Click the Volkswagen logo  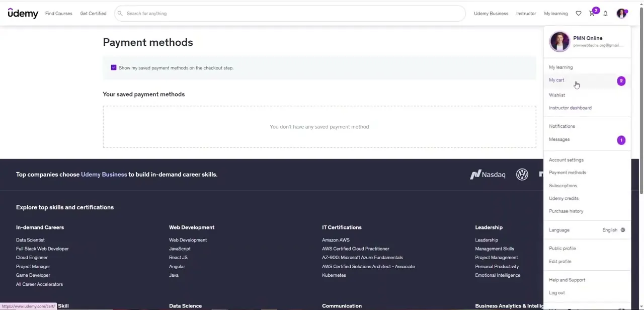[522, 175]
